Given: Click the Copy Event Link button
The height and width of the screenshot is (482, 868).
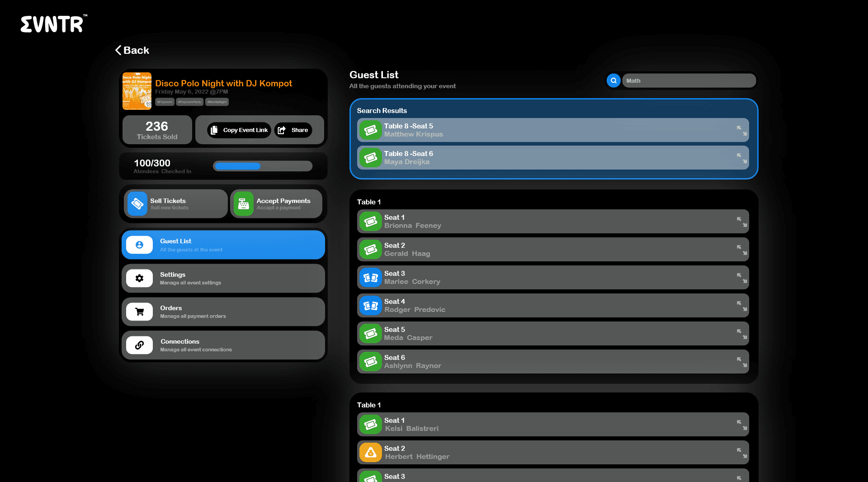Looking at the screenshot, I should click(x=239, y=130).
